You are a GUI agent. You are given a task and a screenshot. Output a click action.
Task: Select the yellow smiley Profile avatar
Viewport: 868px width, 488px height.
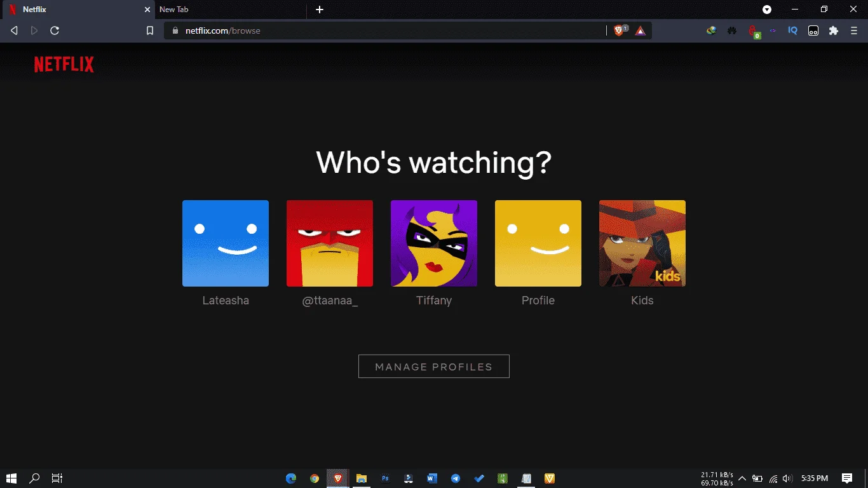[538, 243]
